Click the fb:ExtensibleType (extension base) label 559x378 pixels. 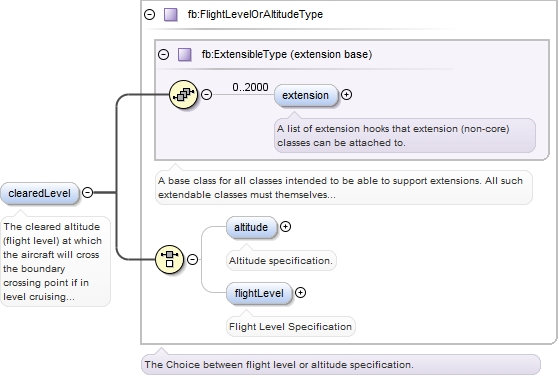click(287, 54)
